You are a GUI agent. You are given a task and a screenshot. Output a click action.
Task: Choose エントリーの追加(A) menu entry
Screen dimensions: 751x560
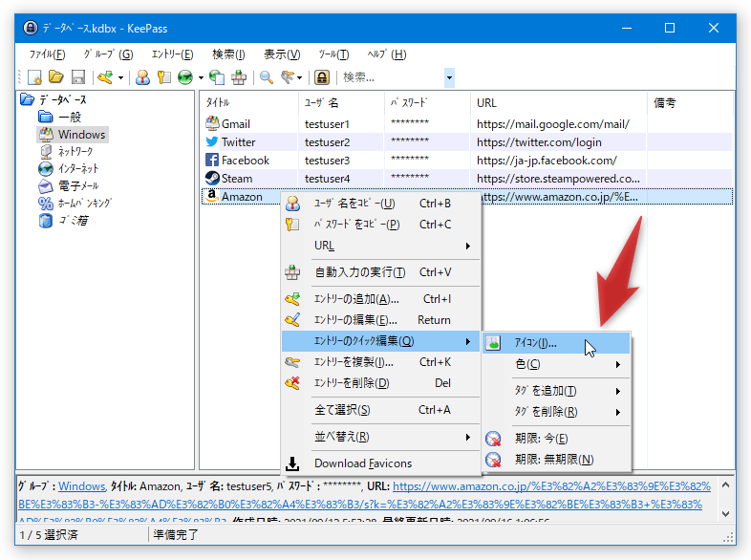pos(381,299)
